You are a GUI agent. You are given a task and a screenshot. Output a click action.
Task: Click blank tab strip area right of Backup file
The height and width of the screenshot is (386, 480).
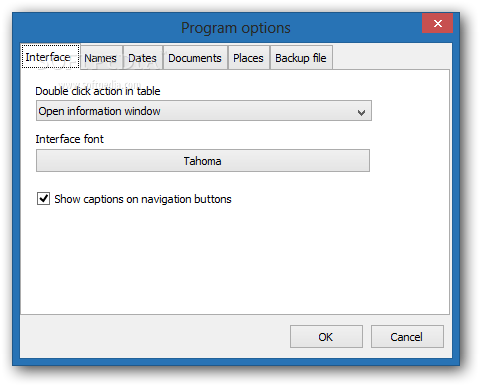pyautogui.click(x=390, y=57)
